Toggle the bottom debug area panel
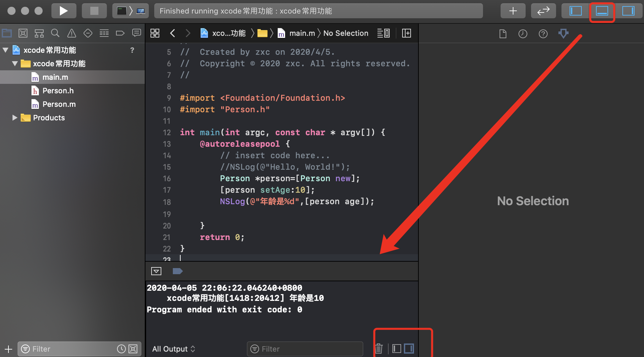644x357 pixels. 602,11
